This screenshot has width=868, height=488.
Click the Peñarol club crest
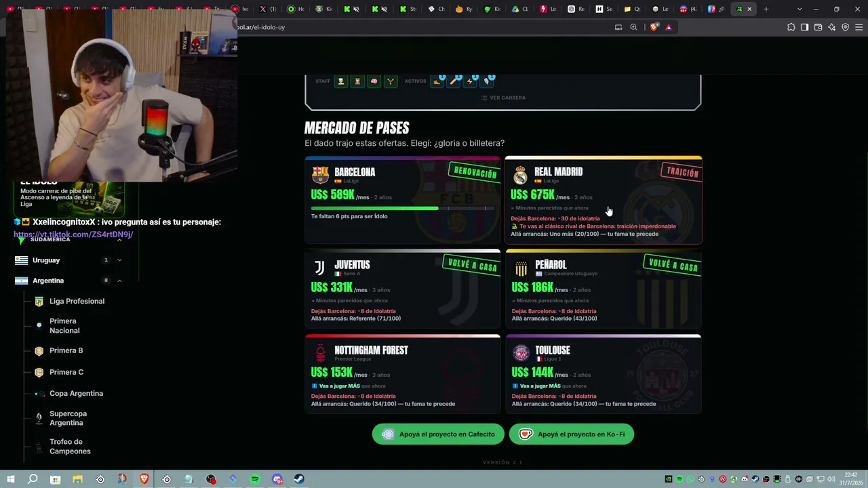click(521, 268)
